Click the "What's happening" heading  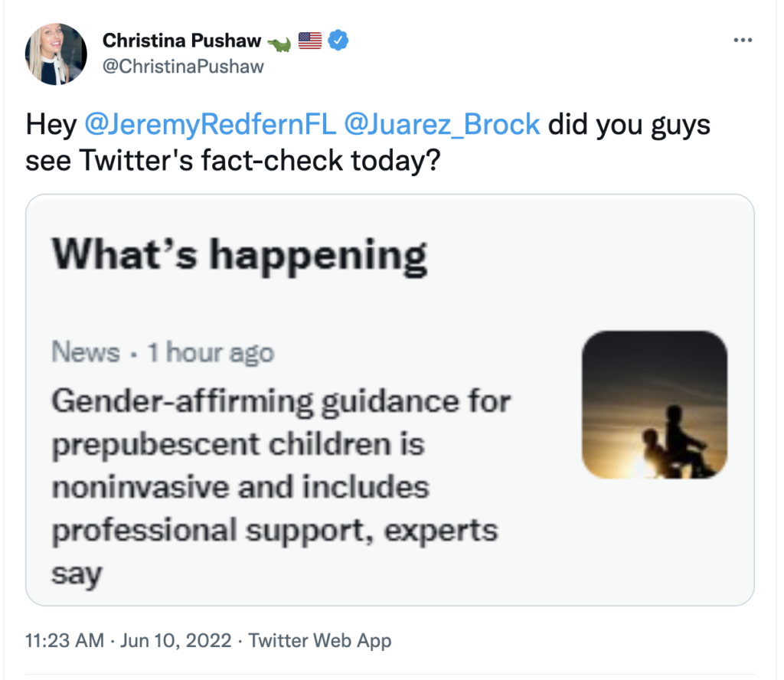pos(239,255)
